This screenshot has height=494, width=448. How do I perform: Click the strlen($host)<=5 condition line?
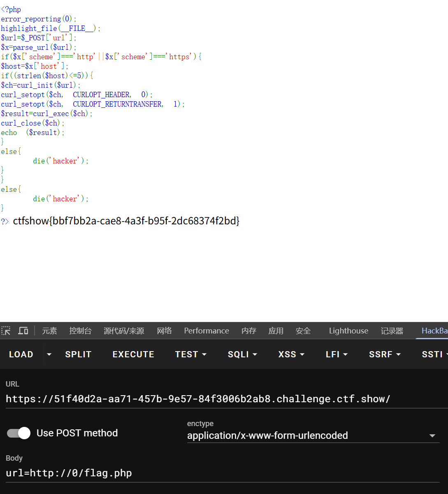pyautogui.click(x=47, y=76)
